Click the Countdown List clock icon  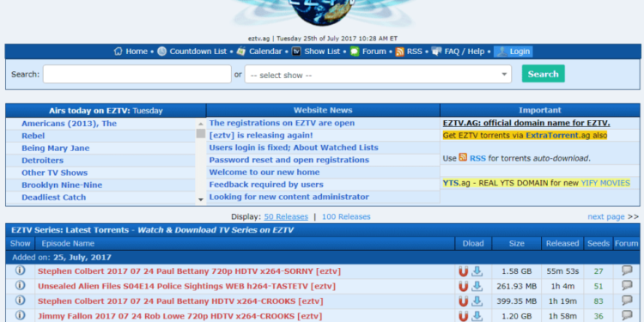click(x=161, y=52)
